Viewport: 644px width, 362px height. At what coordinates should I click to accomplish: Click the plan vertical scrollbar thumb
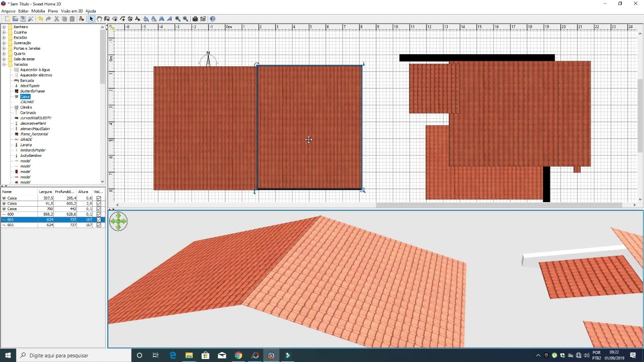[640, 116]
